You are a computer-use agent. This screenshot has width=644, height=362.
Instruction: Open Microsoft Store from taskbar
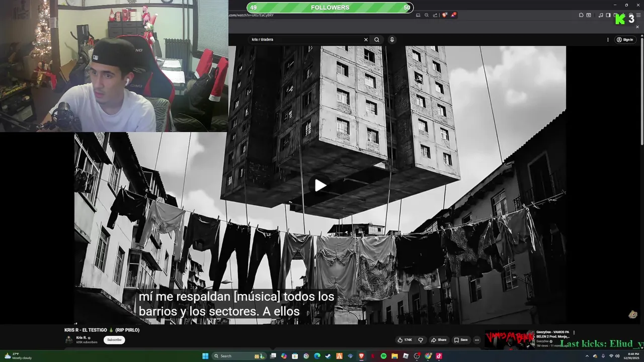point(295,356)
